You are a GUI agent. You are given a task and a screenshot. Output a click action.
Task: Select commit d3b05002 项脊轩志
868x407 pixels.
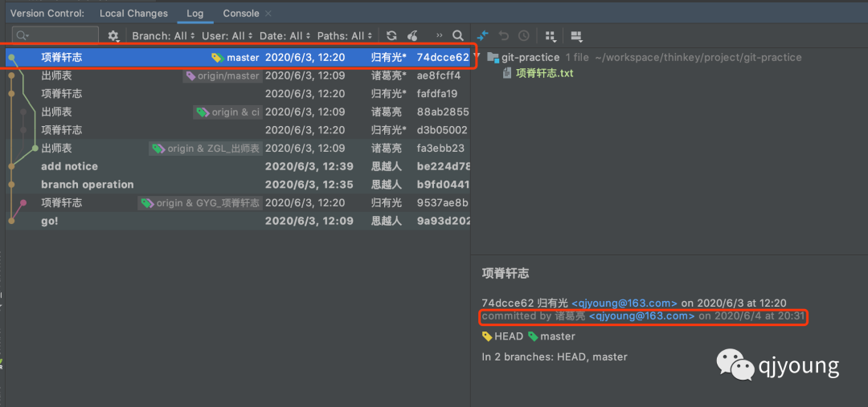coord(238,131)
